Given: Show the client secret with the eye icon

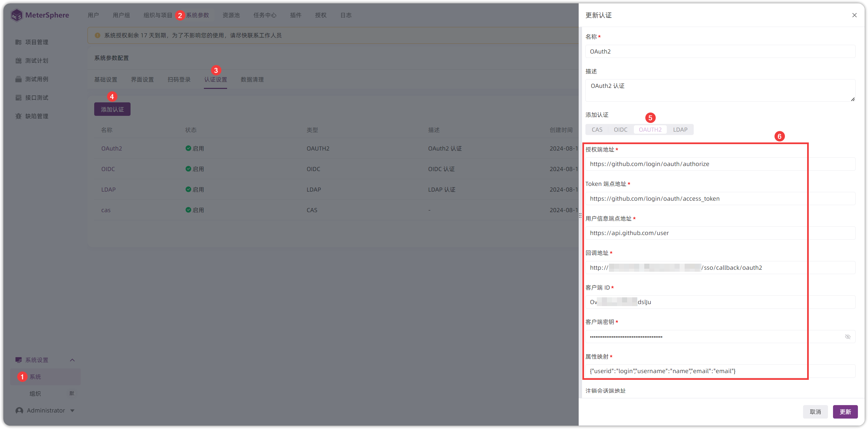Looking at the screenshot, I should coord(847,337).
